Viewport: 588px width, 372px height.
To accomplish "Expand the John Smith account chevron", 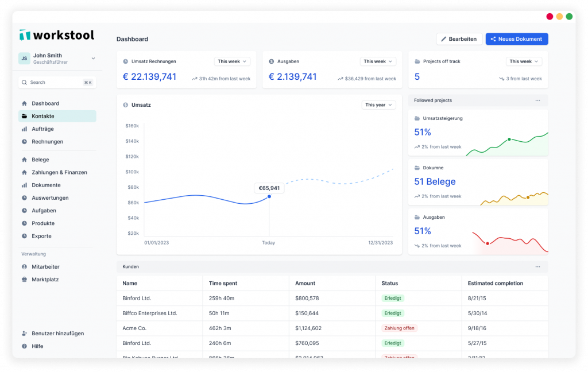I will pyautogui.click(x=93, y=59).
